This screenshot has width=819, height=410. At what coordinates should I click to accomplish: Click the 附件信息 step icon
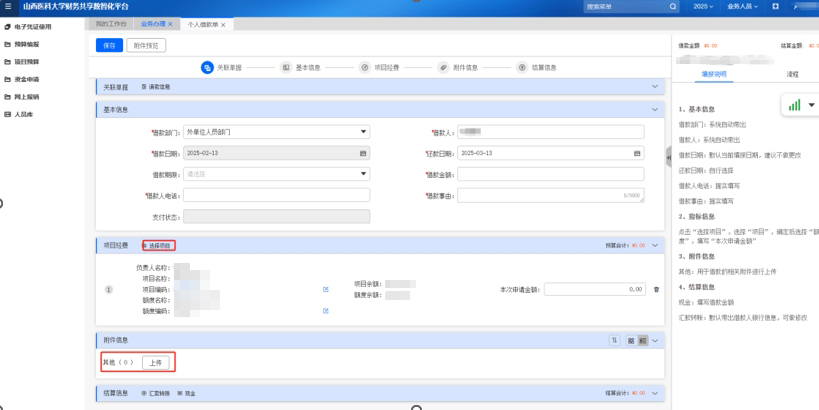pos(442,68)
